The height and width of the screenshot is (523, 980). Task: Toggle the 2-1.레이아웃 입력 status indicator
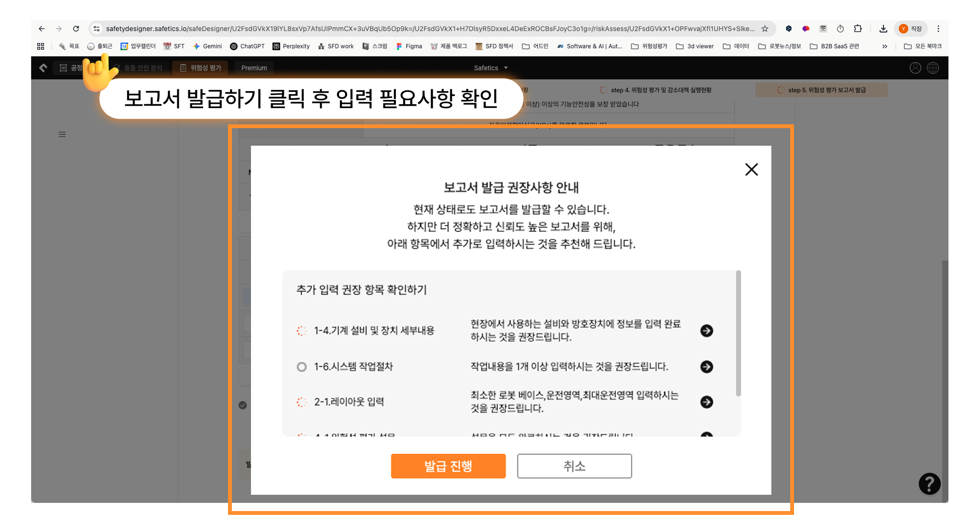pyautogui.click(x=302, y=402)
